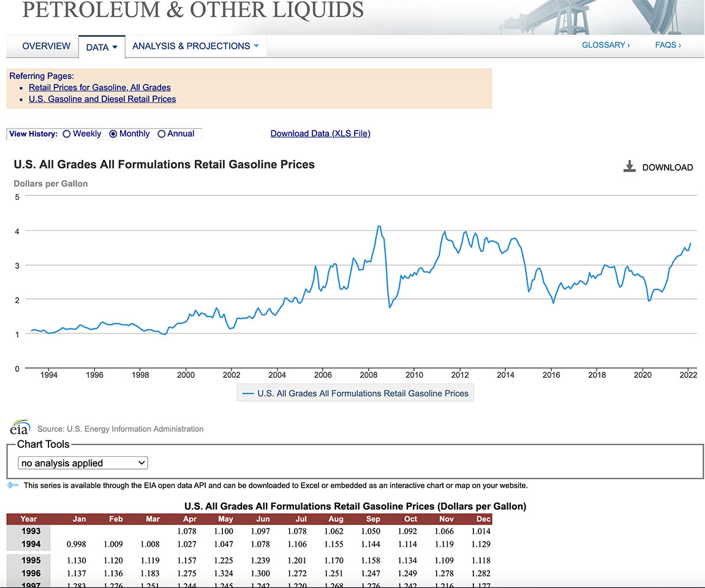Open Retail Prices for Gasoline, All Grades
Screen dimensions: 705x588
coord(100,87)
